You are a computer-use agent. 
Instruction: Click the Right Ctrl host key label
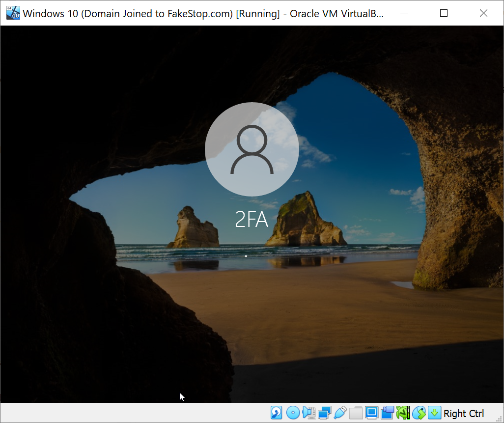(x=464, y=414)
